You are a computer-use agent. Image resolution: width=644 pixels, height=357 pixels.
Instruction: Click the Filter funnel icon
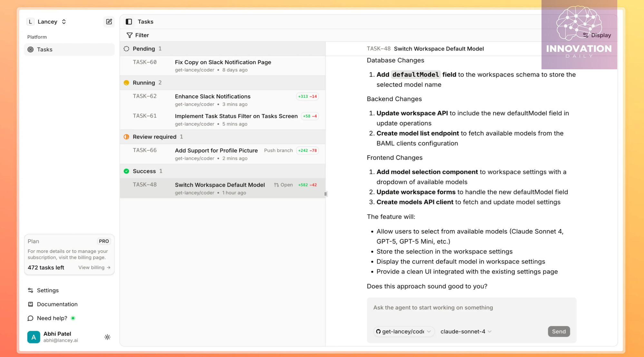130,35
